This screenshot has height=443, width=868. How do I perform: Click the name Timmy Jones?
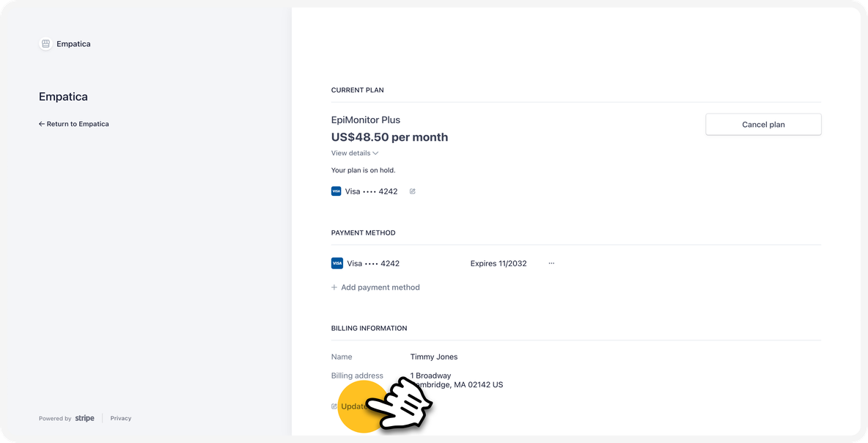[x=434, y=356]
